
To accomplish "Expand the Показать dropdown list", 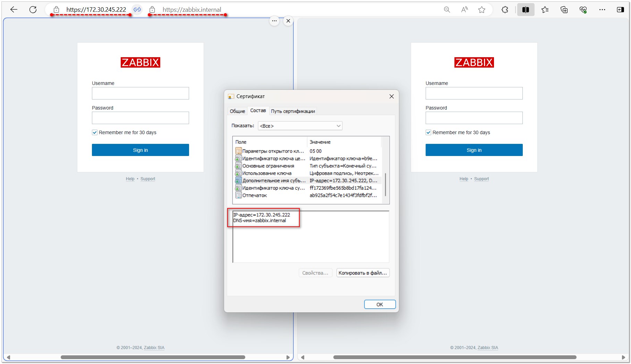I will 300,126.
